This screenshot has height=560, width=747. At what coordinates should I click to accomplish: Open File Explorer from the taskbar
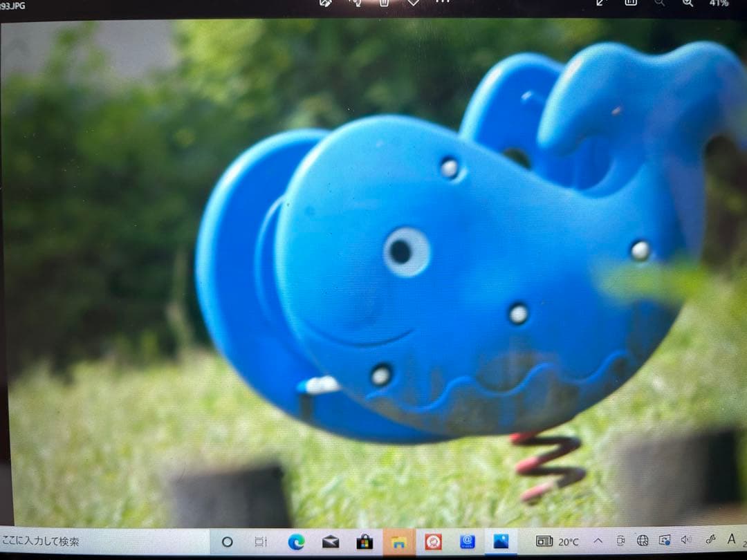(x=399, y=542)
